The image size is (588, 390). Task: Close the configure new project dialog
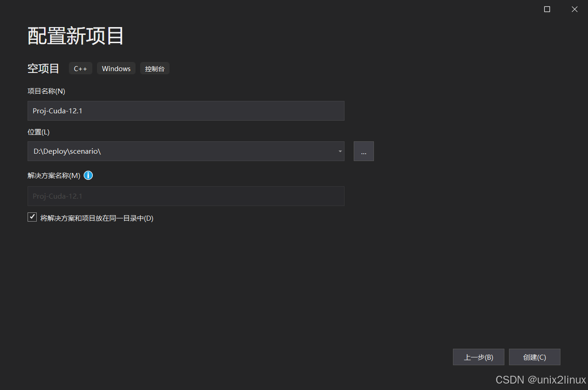point(574,9)
